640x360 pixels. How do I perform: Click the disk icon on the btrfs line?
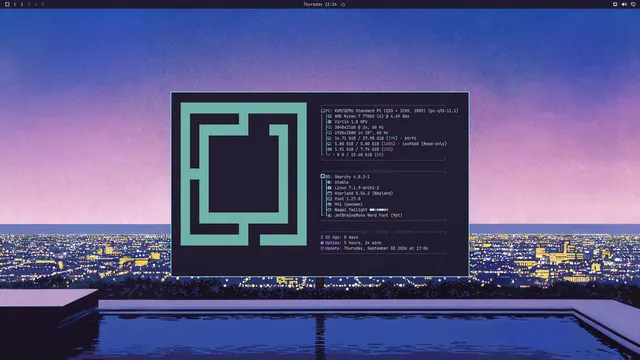[x=329, y=138]
